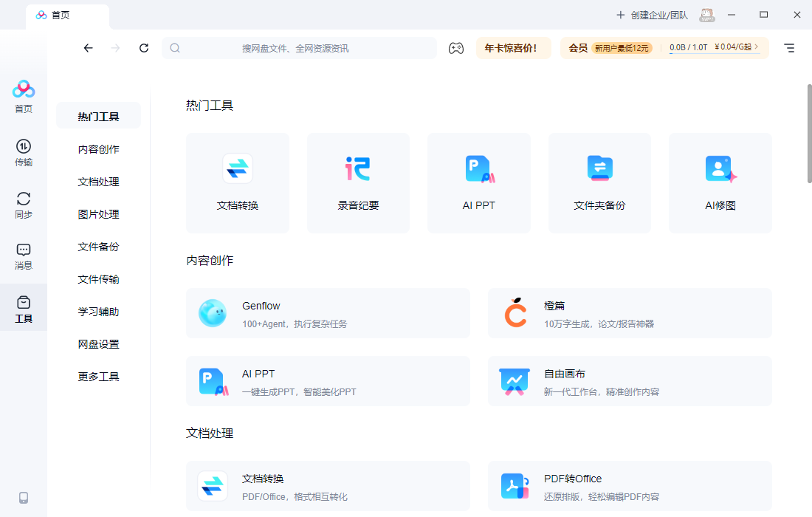Click 创建企业/团队 button
This screenshot has height=517, width=812.
tap(652, 15)
